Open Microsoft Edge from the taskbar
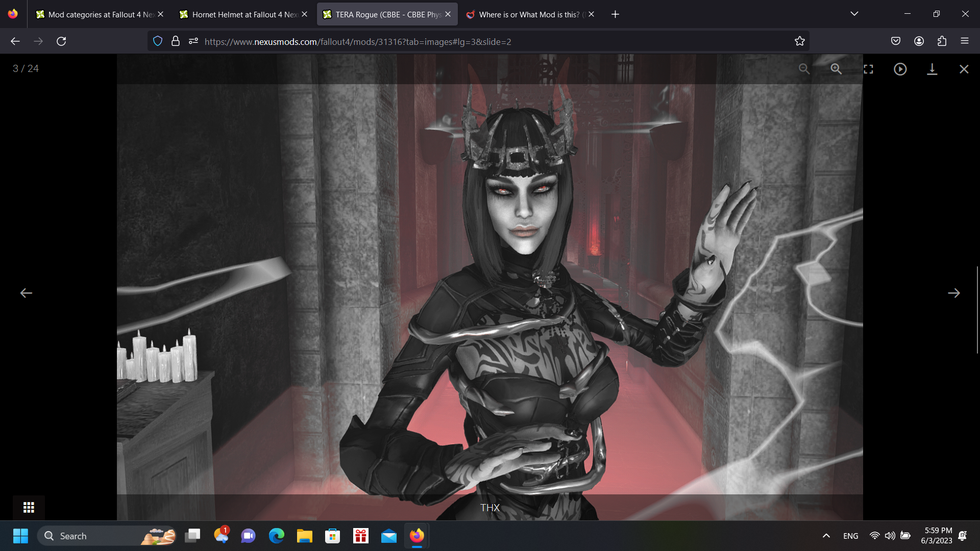This screenshot has width=980, height=551. [x=277, y=536]
